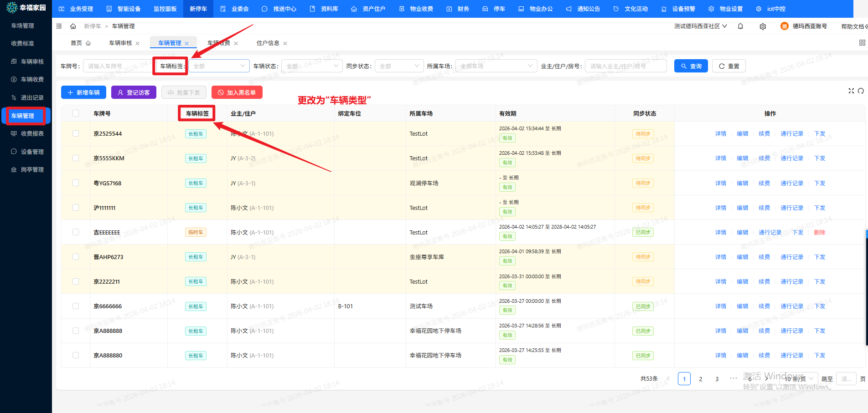This screenshot has width=868, height=413.
Task: Open 物业收费 in the top menu
Action: (x=416, y=9)
